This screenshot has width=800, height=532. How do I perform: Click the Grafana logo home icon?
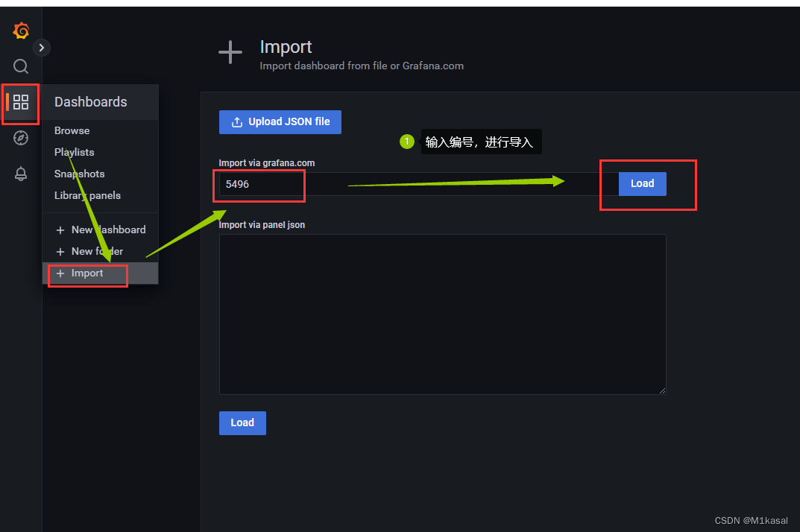point(21,31)
